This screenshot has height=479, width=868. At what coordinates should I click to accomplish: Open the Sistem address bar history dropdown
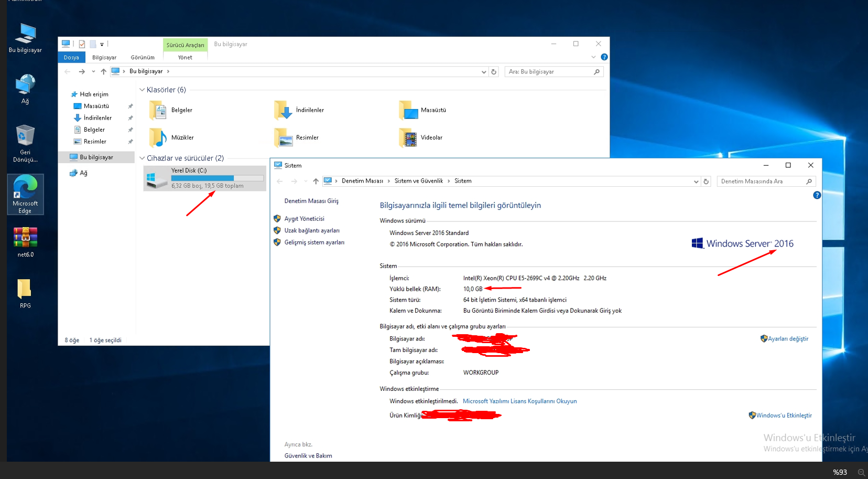point(696,182)
